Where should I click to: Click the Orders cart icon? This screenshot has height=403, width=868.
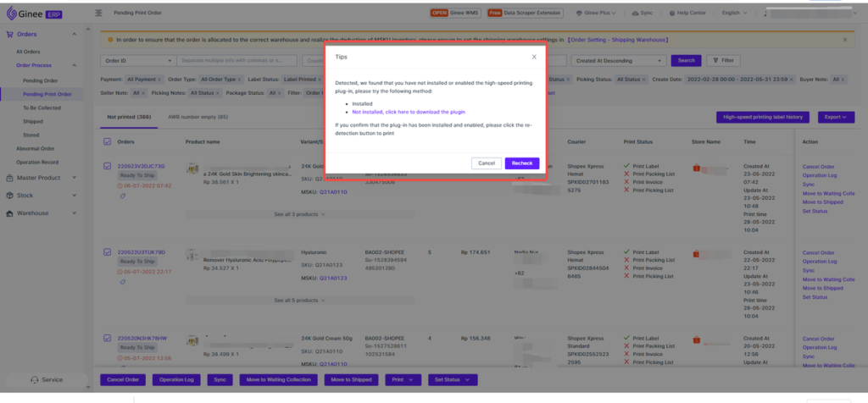pyautogui.click(x=9, y=34)
